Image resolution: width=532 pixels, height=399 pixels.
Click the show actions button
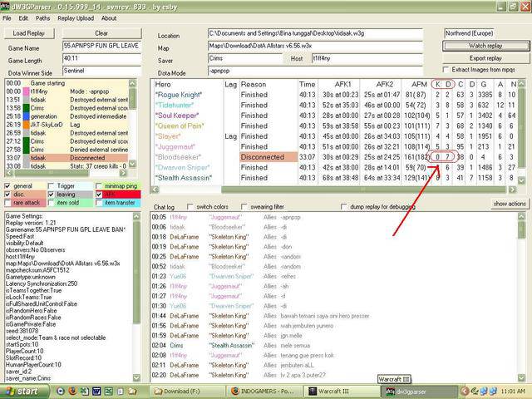[x=510, y=204]
